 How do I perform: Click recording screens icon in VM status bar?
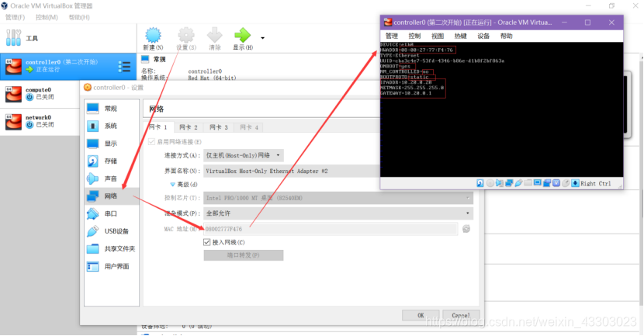click(x=547, y=183)
